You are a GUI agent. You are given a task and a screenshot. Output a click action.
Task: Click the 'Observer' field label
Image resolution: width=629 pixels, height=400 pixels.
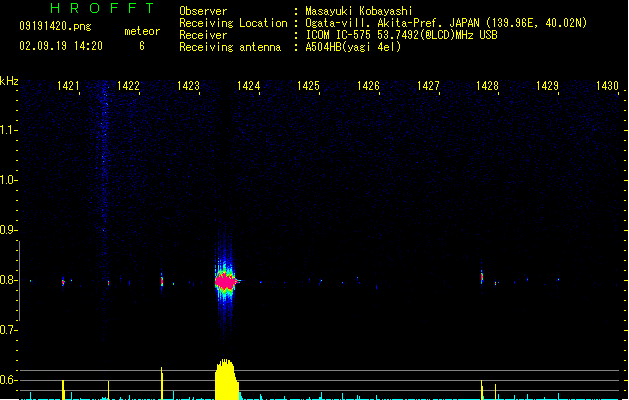click(x=203, y=11)
